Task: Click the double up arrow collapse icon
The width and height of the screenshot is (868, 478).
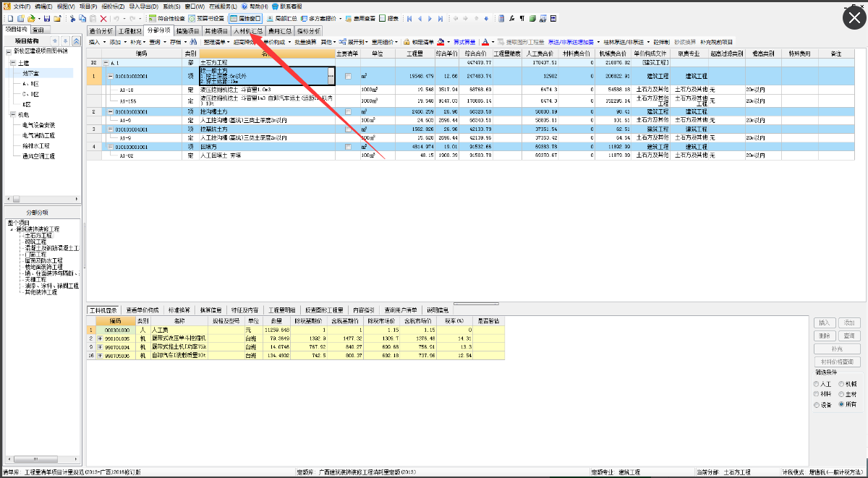Action: tap(77, 41)
